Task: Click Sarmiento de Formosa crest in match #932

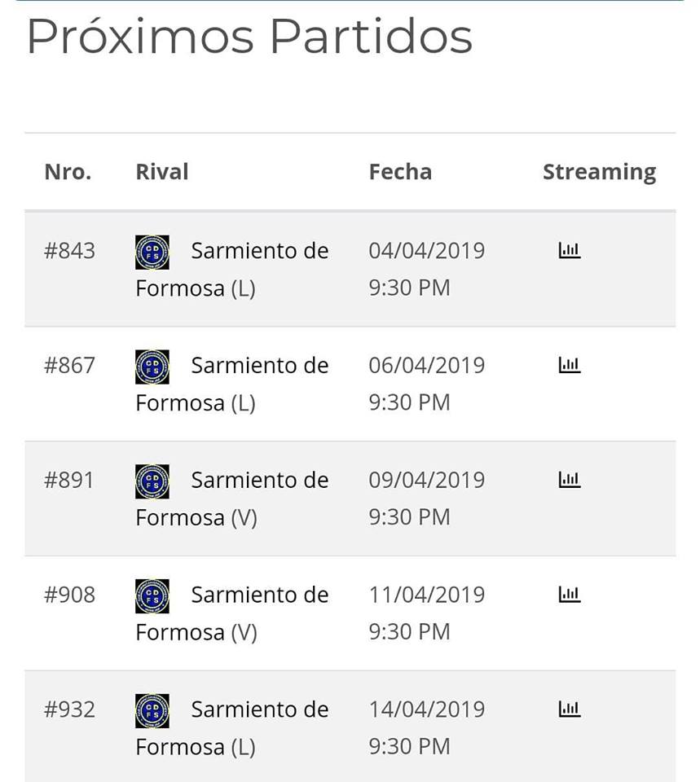Action: 152,711
